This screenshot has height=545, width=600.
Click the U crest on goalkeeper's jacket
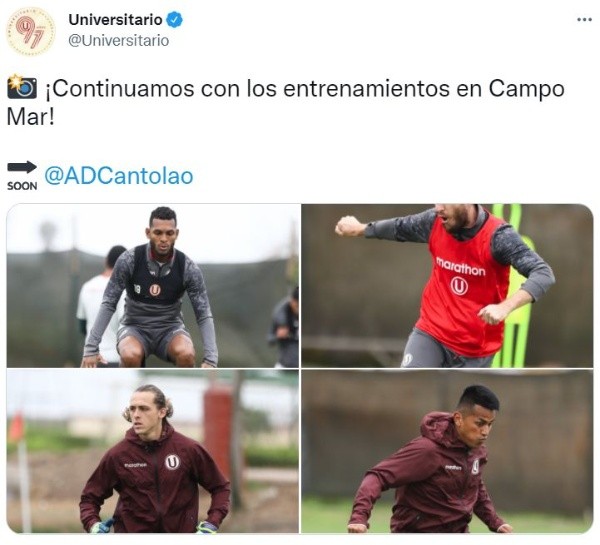(x=172, y=462)
